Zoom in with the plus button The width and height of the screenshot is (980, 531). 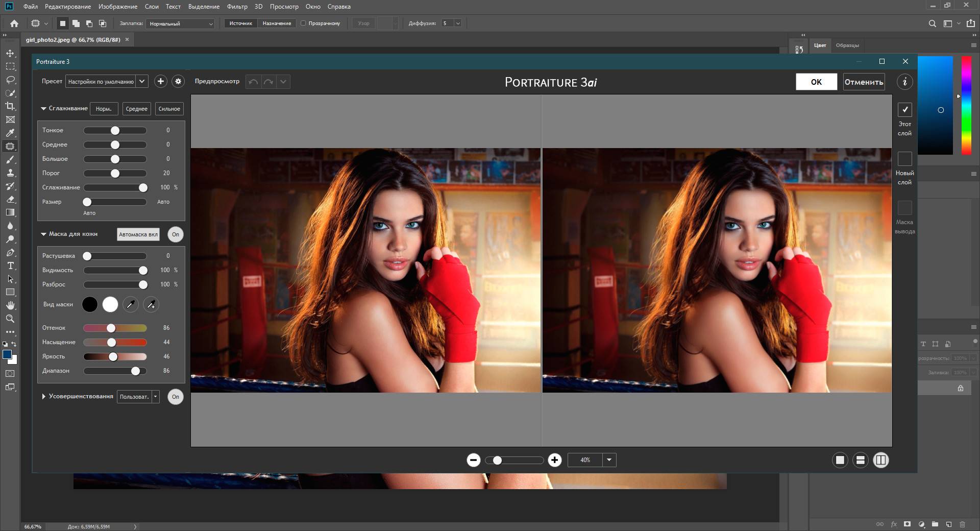pyautogui.click(x=555, y=460)
